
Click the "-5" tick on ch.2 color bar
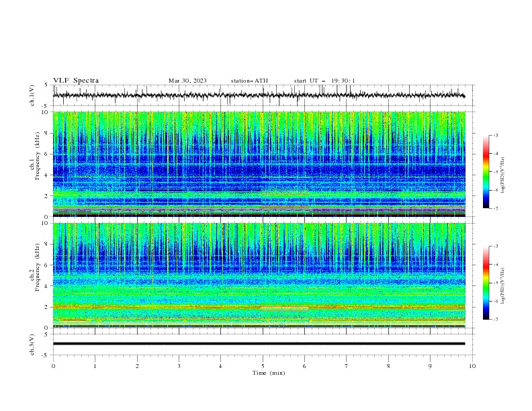495,283
